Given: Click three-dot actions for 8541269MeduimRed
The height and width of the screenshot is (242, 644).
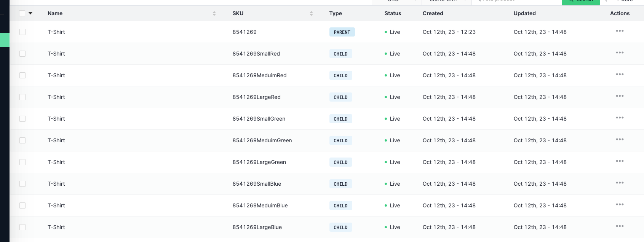Looking at the screenshot, I should coord(619,75).
